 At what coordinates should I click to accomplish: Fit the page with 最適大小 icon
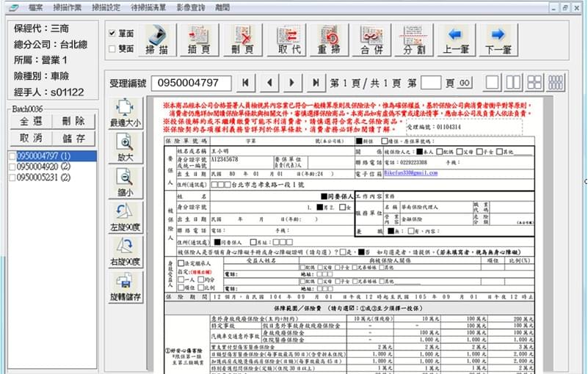[125, 113]
